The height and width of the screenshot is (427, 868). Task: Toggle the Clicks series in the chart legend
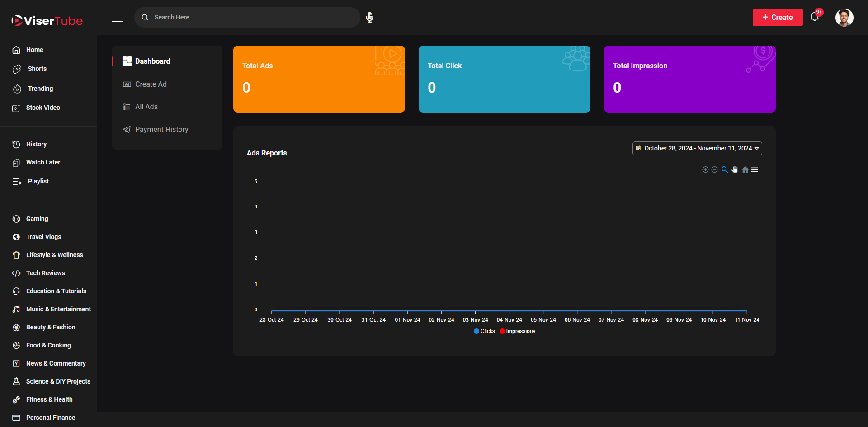click(484, 331)
